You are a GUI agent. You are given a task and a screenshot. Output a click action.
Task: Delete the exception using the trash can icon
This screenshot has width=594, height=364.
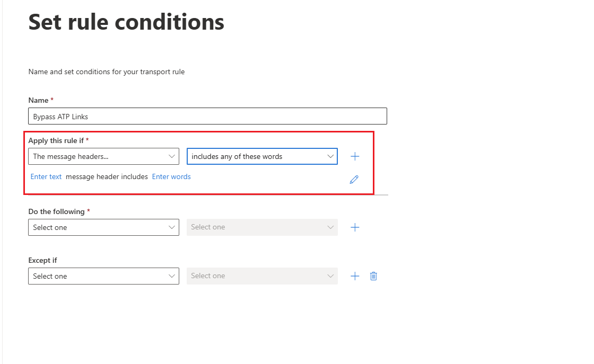373,276
